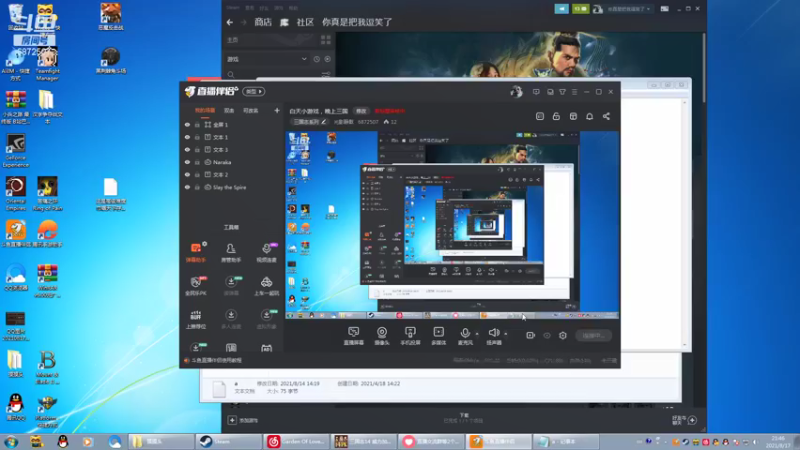Open the 全民乐PK tool
Screen dimensions: 800x450
pos(196,286)
